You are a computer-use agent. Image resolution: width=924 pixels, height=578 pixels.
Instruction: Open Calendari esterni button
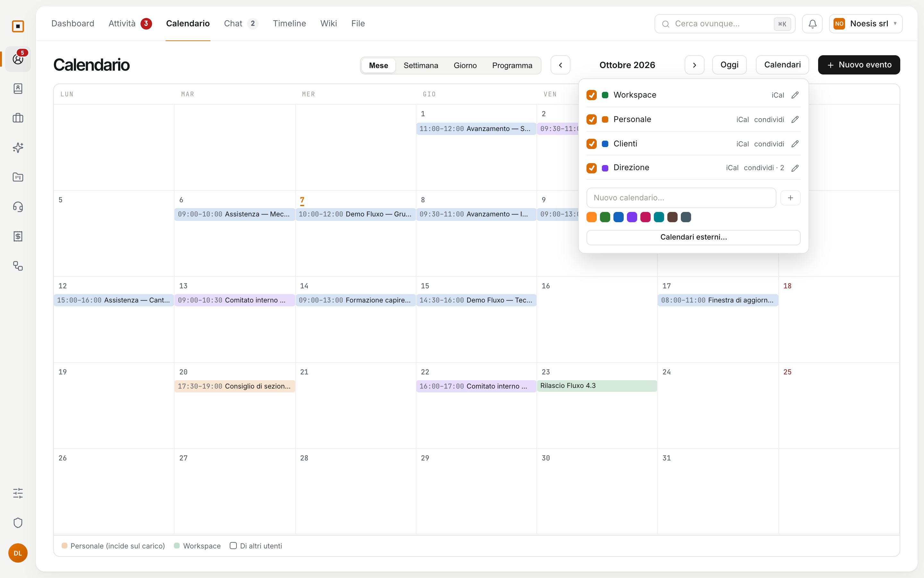(693, 237)
